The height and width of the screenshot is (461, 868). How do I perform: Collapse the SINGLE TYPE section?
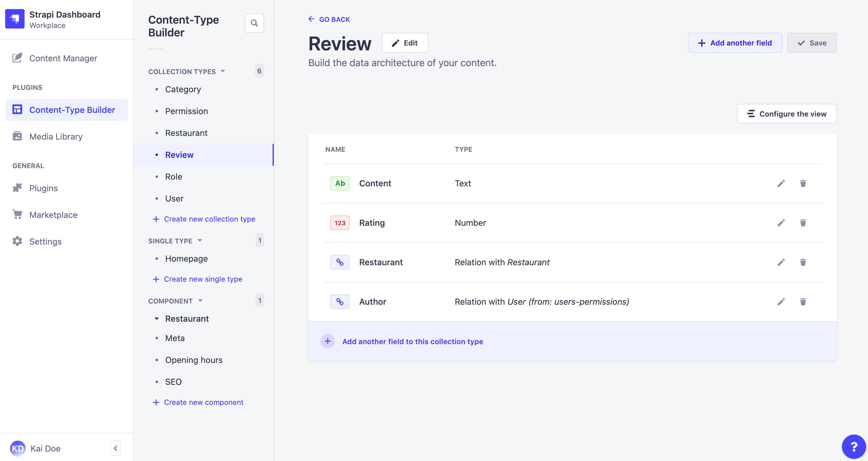(x=199, y=240)
